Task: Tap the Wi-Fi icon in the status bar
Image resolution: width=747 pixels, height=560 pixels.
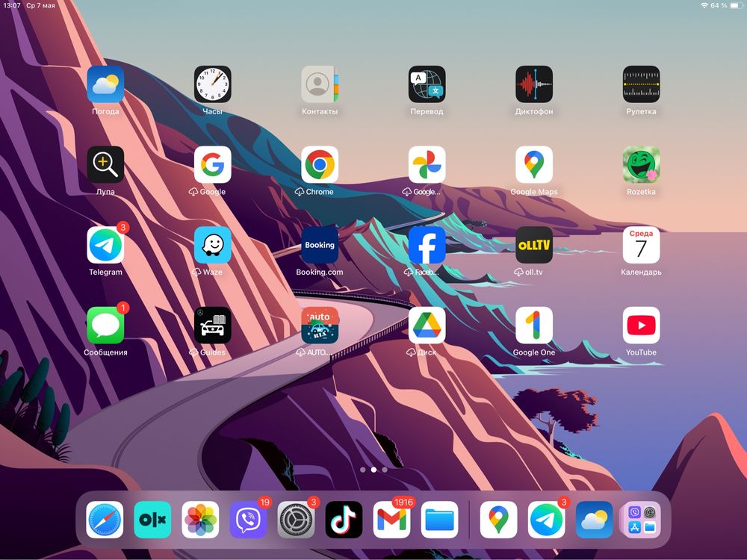Action: [704, 6]
